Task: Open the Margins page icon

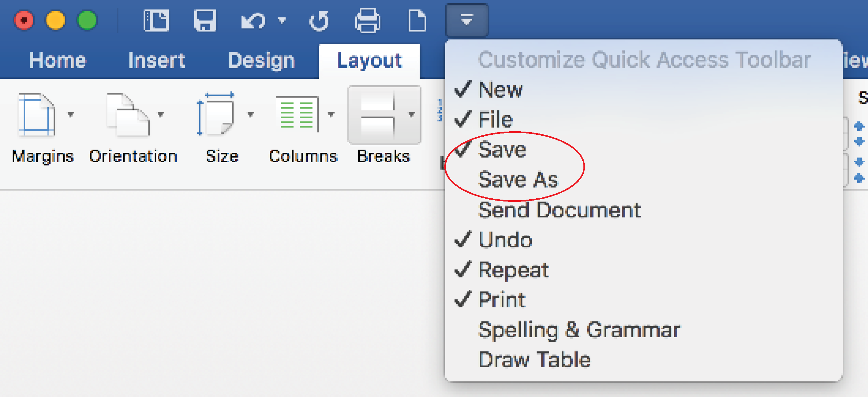Action: coord(36,115)
